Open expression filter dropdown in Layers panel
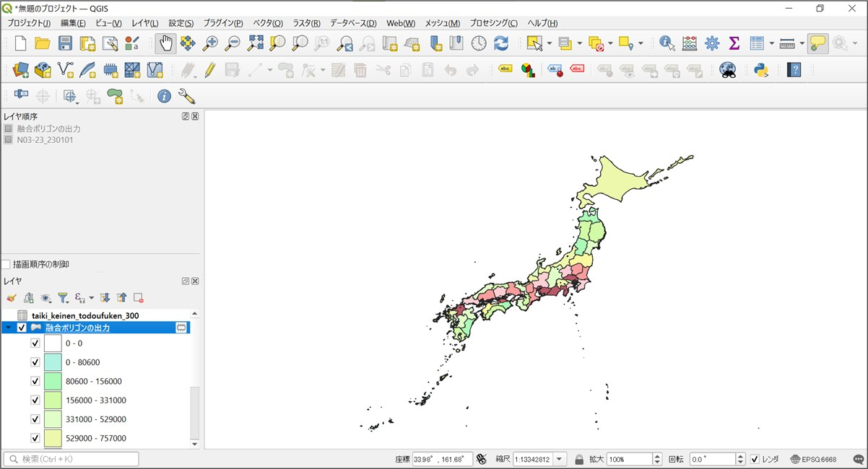 [x=91, y=297]
